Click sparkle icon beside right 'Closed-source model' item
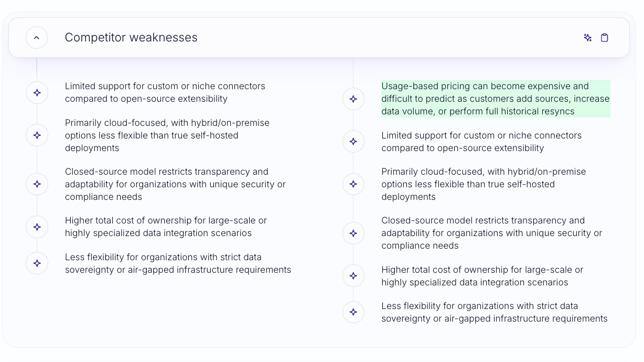Image resolution: width=644 pixels, height=362 pixels. (353, 233)
